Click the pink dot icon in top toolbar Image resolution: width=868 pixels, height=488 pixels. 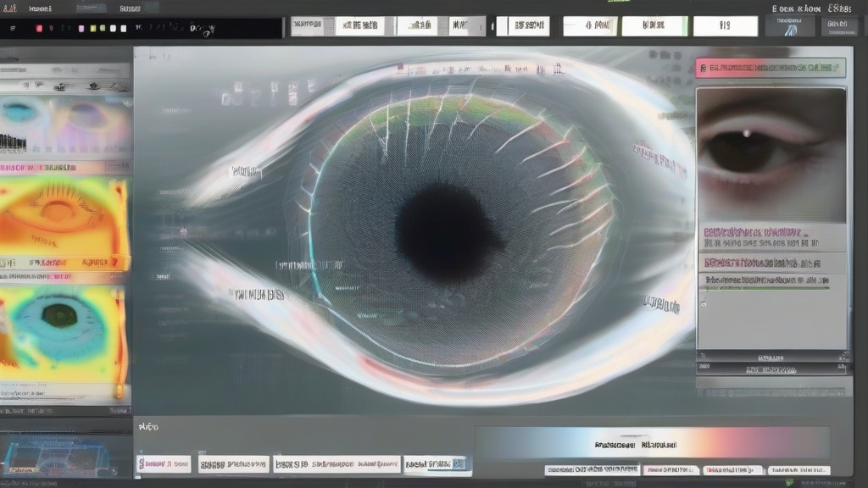[81, 28]
